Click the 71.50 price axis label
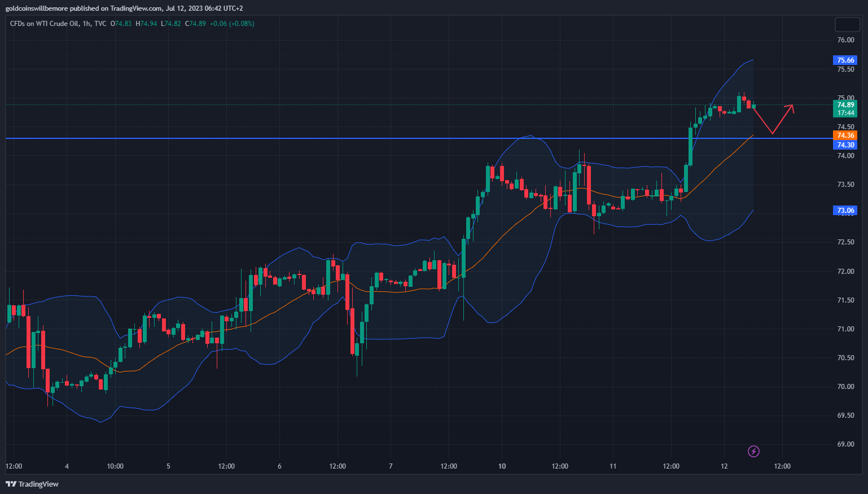 point(845,300)
